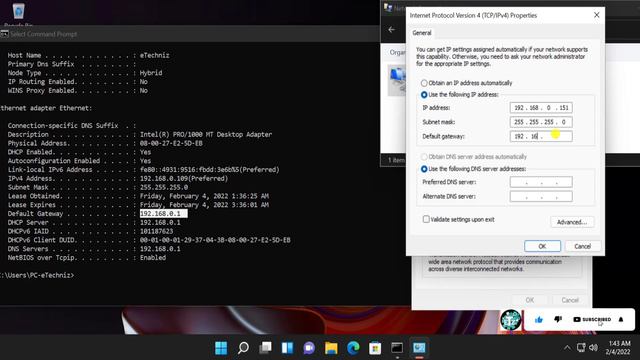The image size is (640, 360).
Task: Click DHCP Server 192.168.0.1 value
Action: (160, 222)
